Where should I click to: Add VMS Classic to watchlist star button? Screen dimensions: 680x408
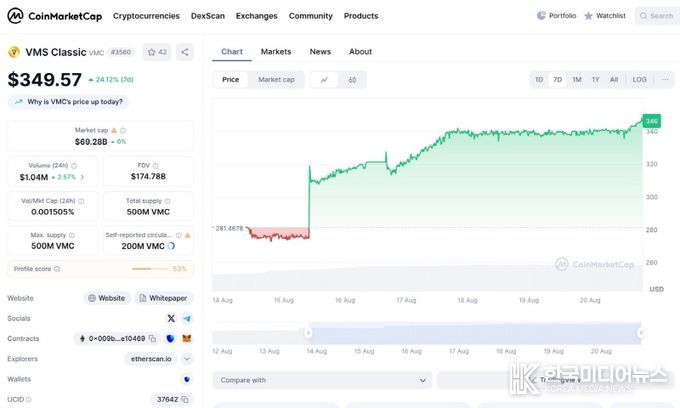[x=157, y=52]
